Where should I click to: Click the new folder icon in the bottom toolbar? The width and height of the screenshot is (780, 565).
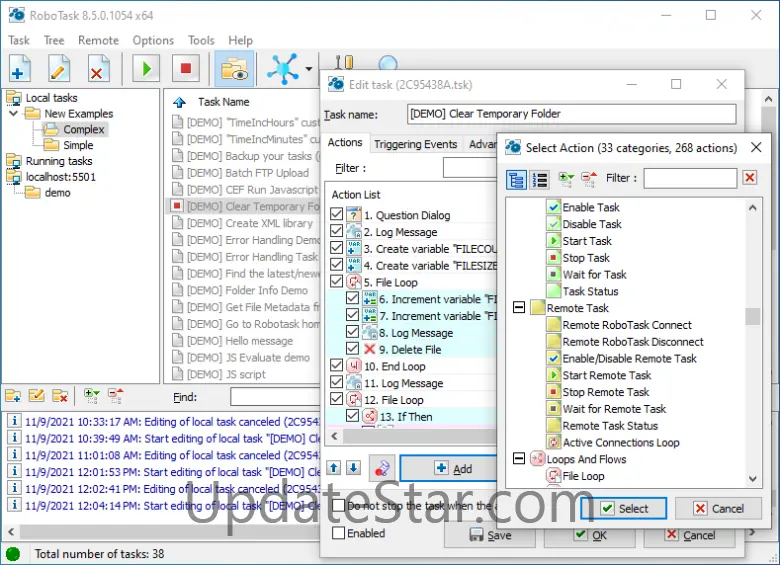13,396
